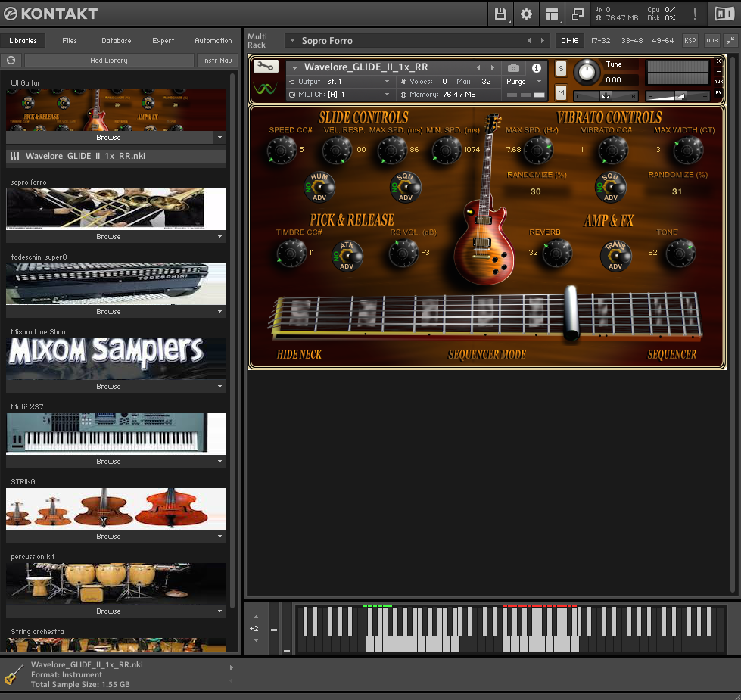This screenshot has height=700, width=741.
Task: Toggle the PV button on instrument header
Action: pyautogui.click(x=718, y=92)
